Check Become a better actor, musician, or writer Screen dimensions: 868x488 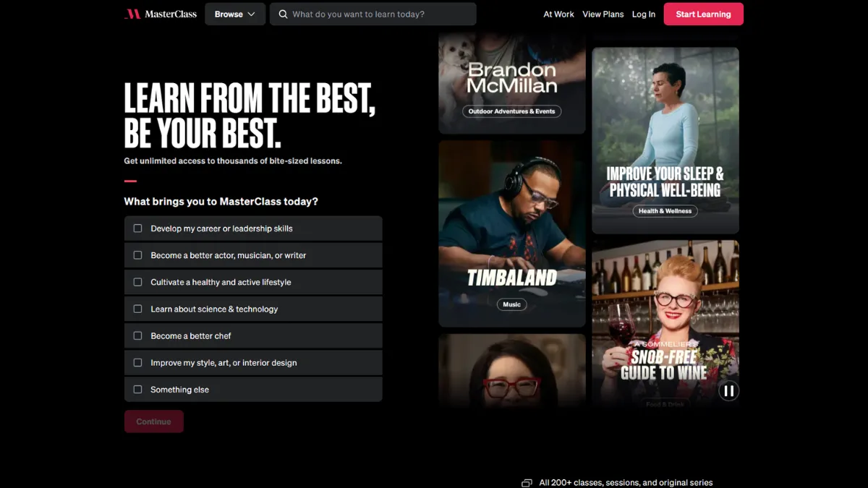137,255
